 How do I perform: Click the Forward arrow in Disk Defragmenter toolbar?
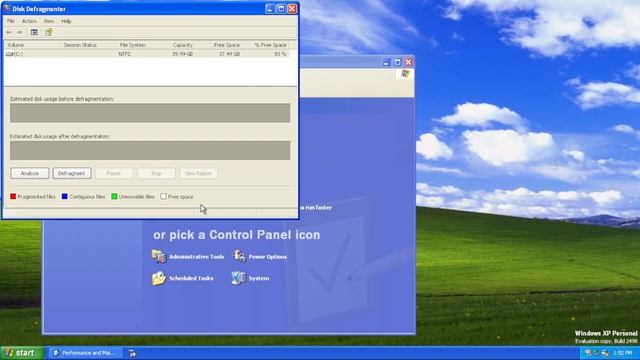(20, 32)
